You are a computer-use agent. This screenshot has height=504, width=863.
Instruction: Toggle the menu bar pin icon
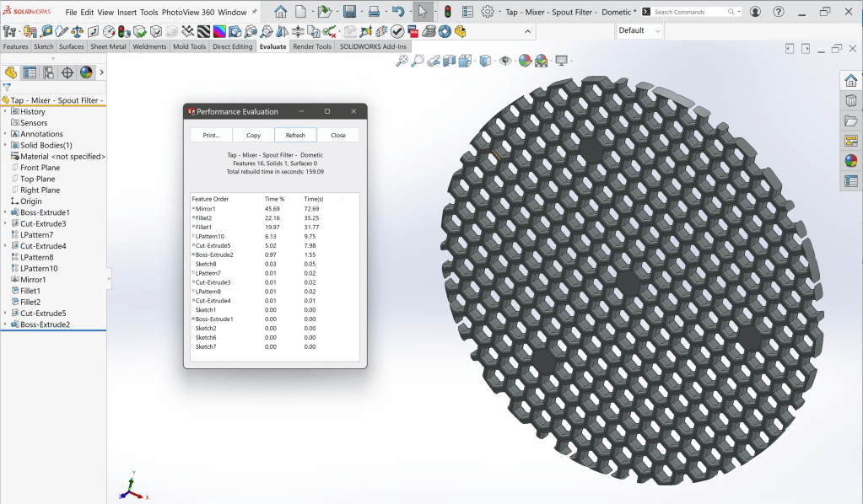[x=255, y=13]
